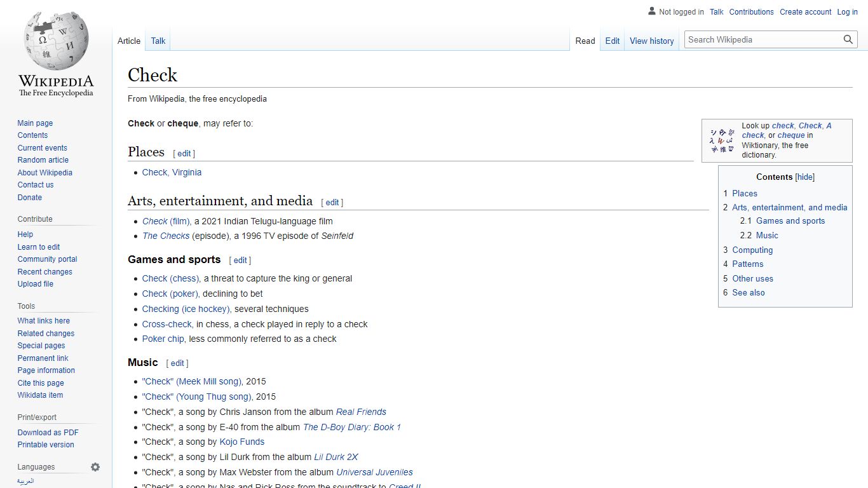Select the Article tab
Image resolution: width=868 pixels, height=488 pixels.
(x=129, y=41)
